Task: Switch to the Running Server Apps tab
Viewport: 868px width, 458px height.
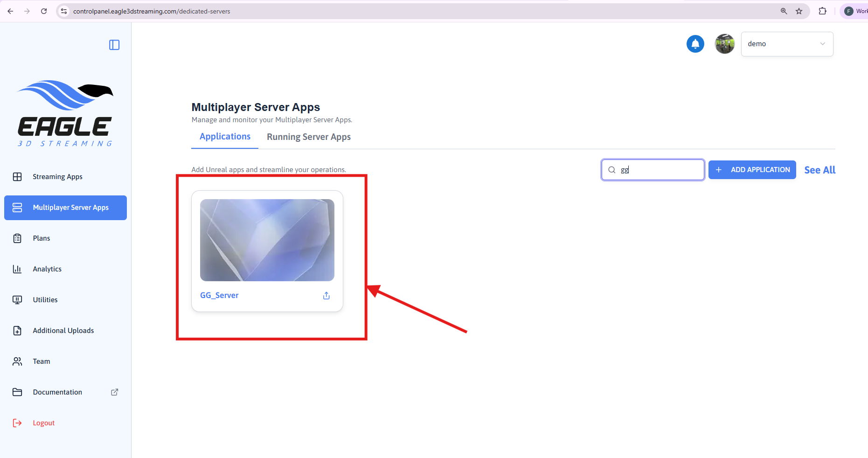Action: pyautogui.click(x=308, y=137)
